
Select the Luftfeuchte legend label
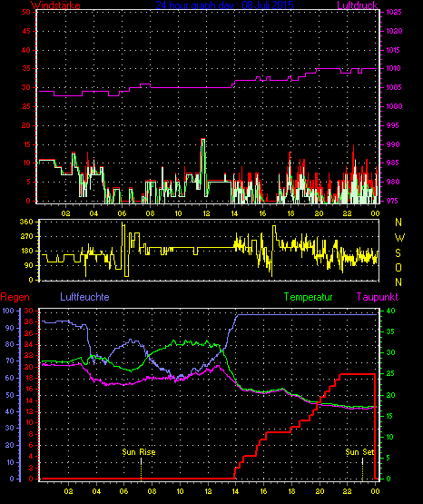[x=84, y=297]
